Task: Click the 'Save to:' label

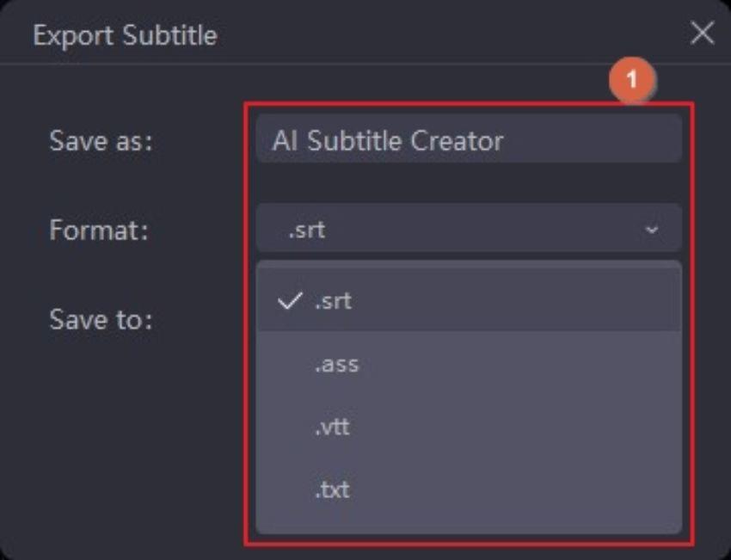Action: (101, 319)
